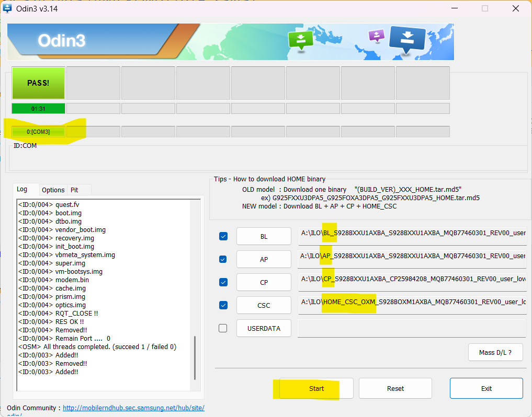This screenshot has width=532, height=417.
Task: Uncheck the AP file checkbox
Action: (223, 259)
